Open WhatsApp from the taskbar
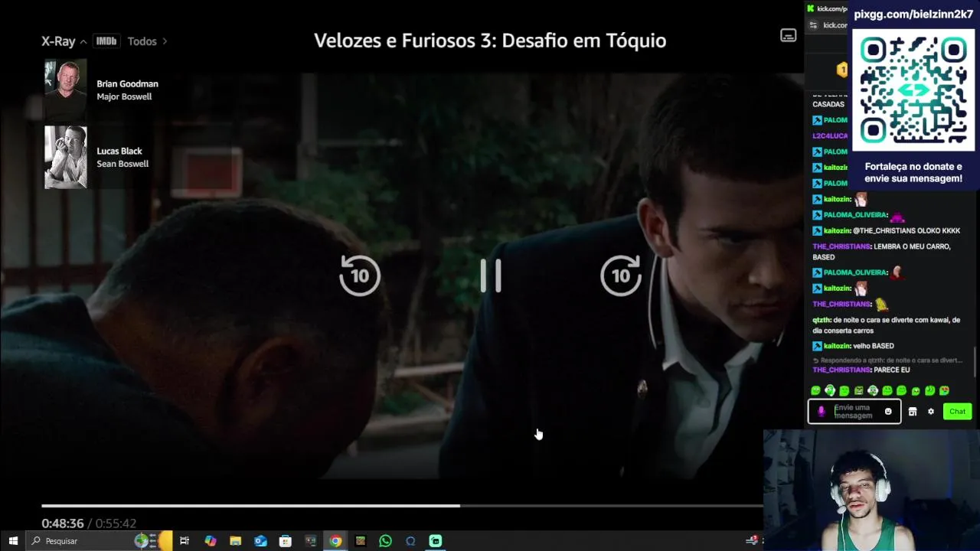Image resolution: width=980 pixels, height=551 pixels. pyautogui.click(x=385, y=541)
